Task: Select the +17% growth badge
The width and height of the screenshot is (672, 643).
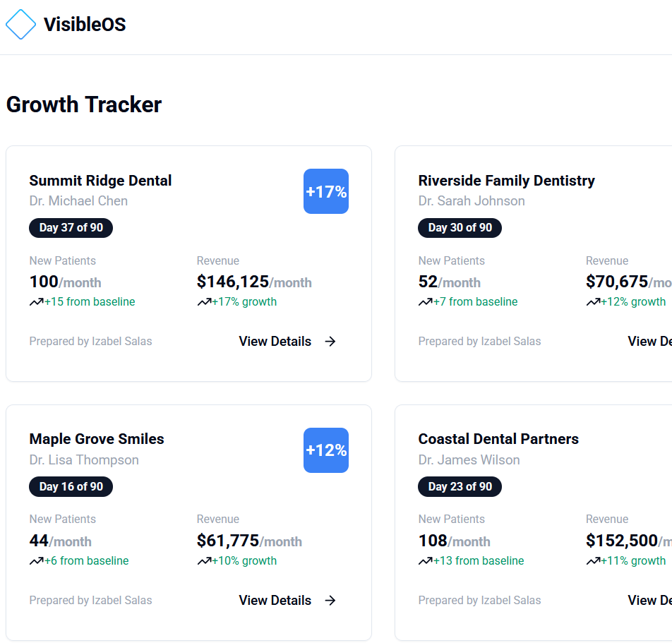Action: (x=326, y=191)
